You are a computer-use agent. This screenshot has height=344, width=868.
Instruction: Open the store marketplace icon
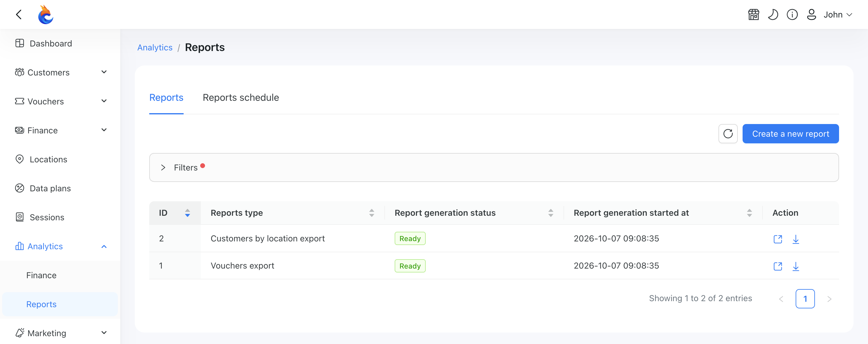tap(753, 14)
